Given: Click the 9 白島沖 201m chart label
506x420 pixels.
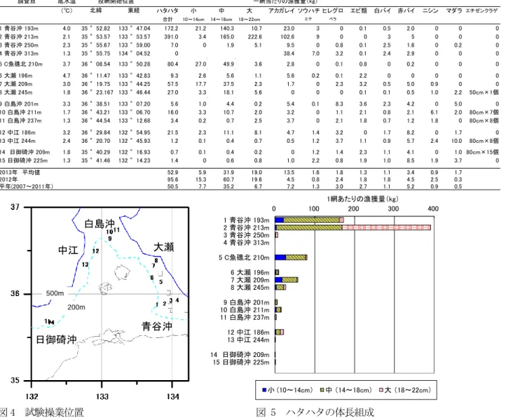Looking at the screenshot, I should point(246,302).
